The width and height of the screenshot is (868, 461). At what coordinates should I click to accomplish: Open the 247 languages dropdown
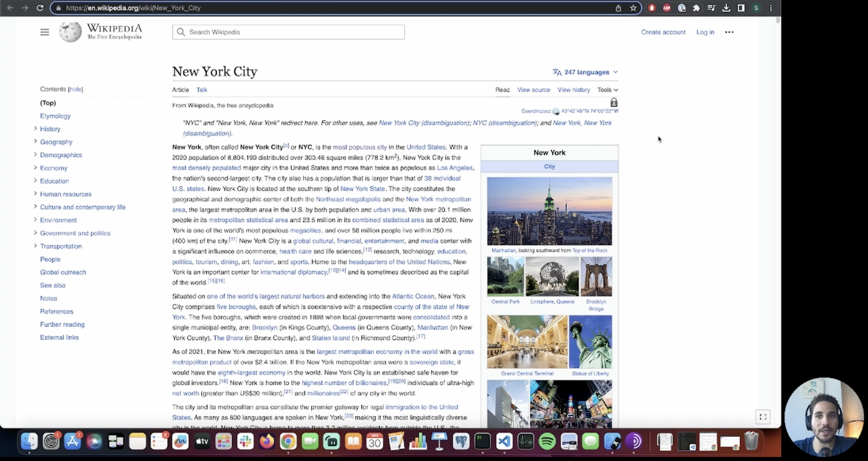point(585,72)
